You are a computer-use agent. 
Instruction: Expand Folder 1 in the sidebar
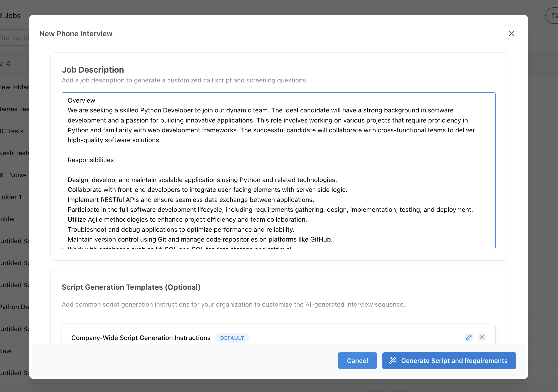[x=11, y=197]
